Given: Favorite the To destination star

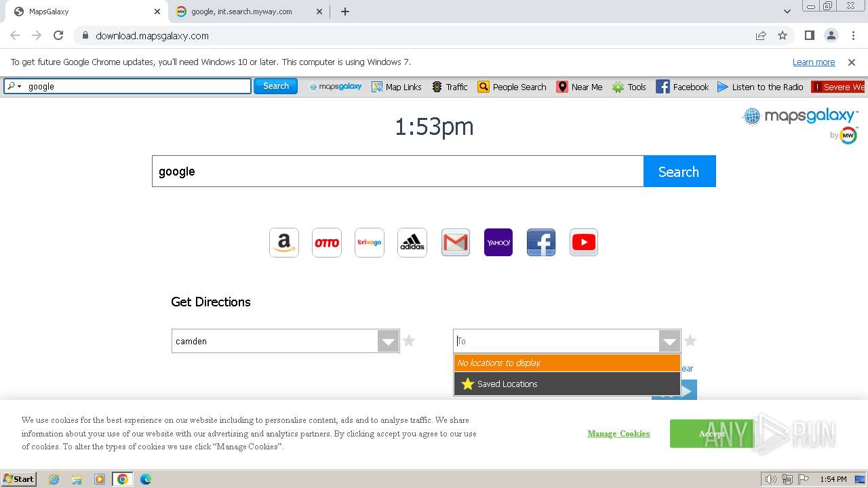Looking at the screenshot, I should tap(690, 341).
